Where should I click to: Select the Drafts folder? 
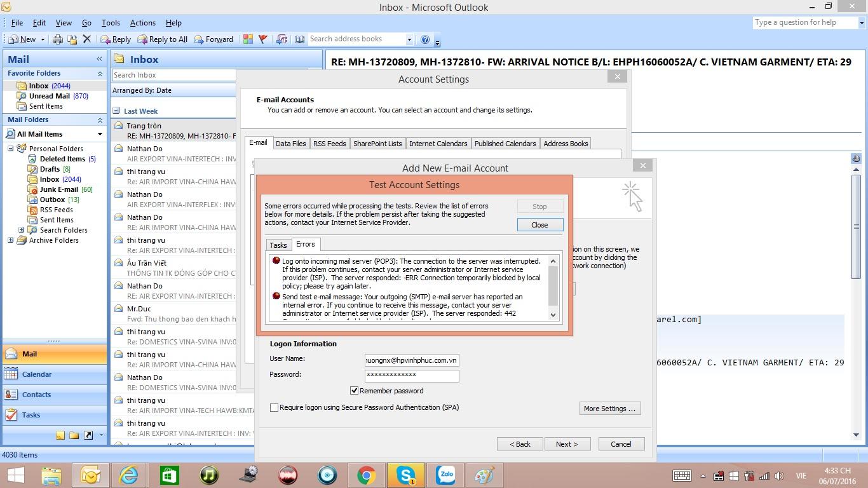point(50,169)
